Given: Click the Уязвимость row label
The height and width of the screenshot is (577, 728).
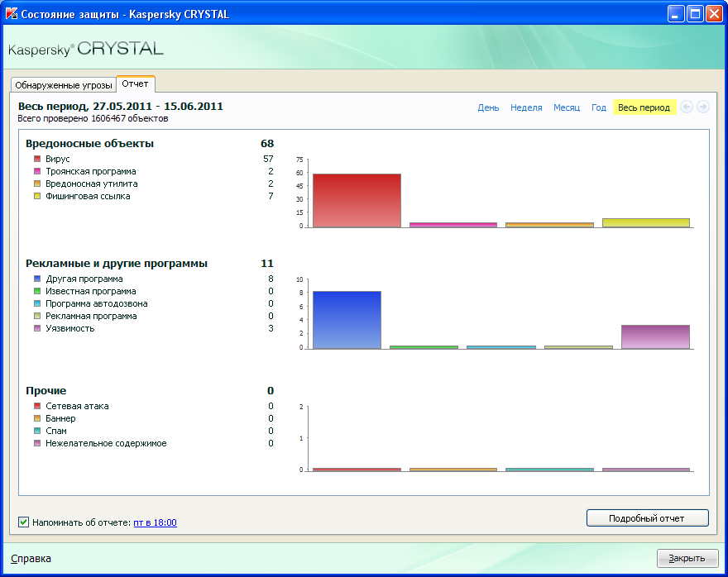Looking at the screenshot, I should coord(70,328).
